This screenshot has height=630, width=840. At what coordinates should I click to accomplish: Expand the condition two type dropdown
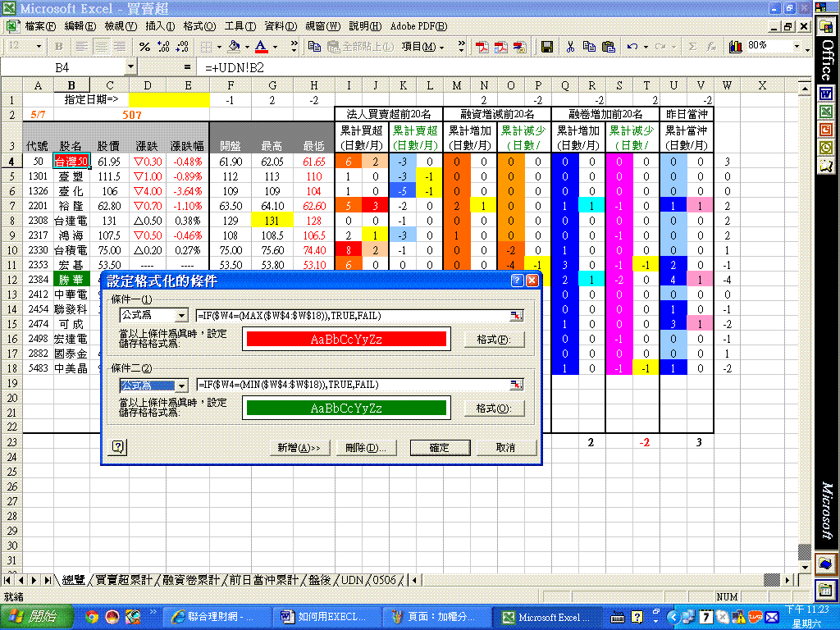pyautogui.click(x=181, y=386)
